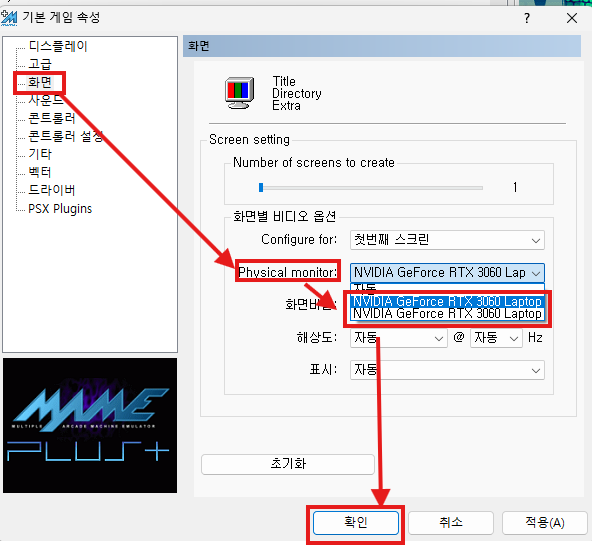Click the MAME Plus logo image
This screenshot has height=545, width=592.
pos(90,425)
